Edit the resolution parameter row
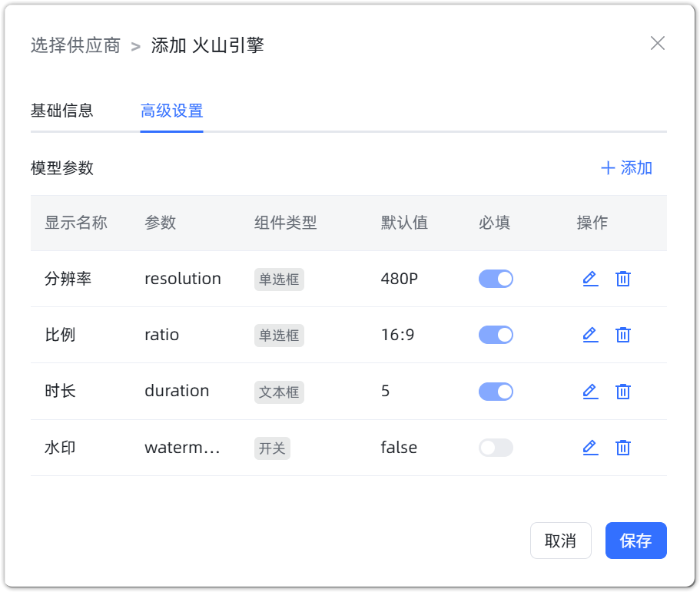Viewport: 700px width, 592px height. click(590, 279)
